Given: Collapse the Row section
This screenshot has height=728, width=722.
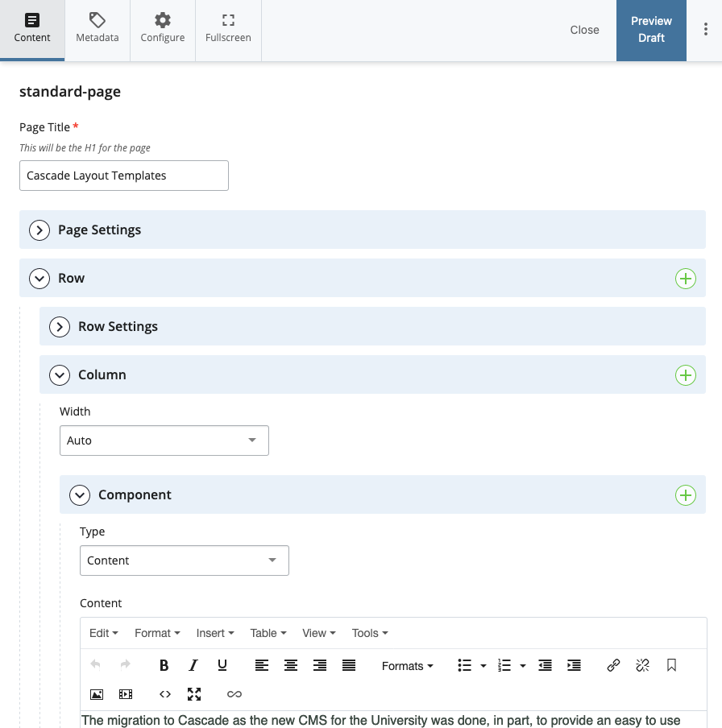Looking at the screenshot, I should pyautogui.click(x=39, y=278).
